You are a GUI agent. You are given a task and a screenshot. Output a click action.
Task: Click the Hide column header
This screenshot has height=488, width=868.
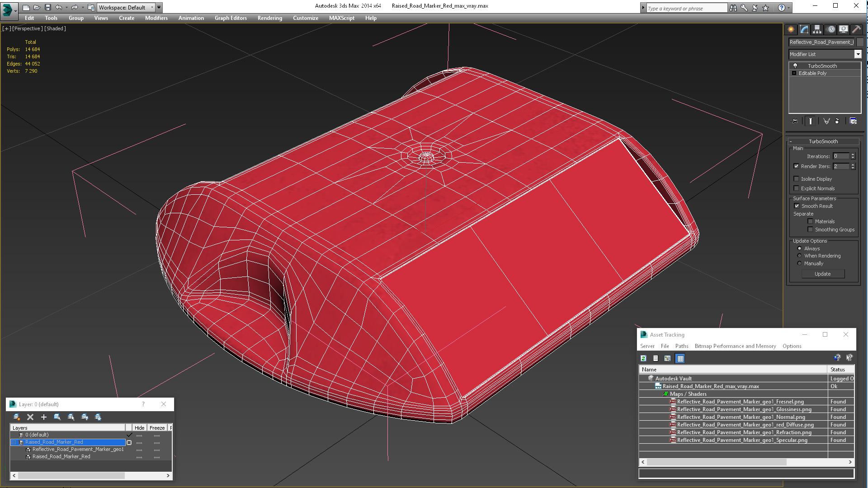pyautogui.click(x=139, y=427)
